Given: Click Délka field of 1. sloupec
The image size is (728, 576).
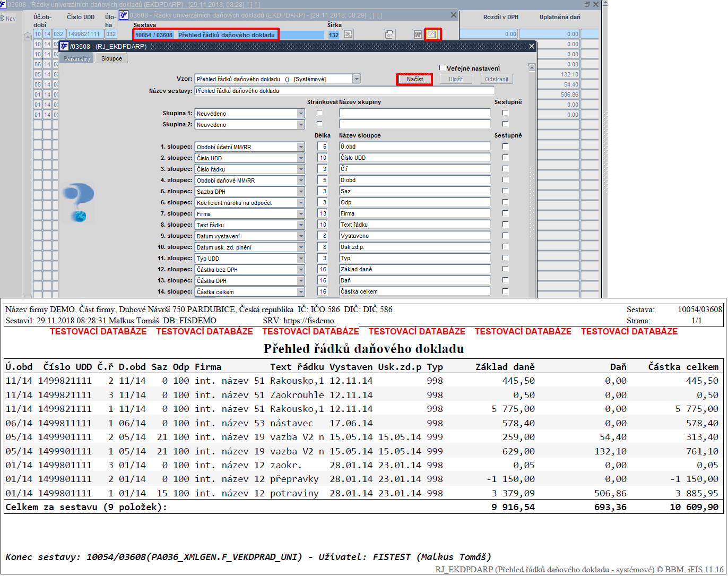Looking at the screenshot, I should pyautogui.click(x=323, y=147).
